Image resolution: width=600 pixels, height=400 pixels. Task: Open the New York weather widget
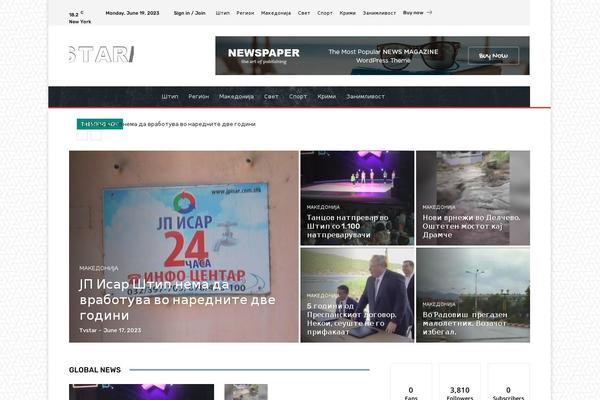[x=79, y=17]
